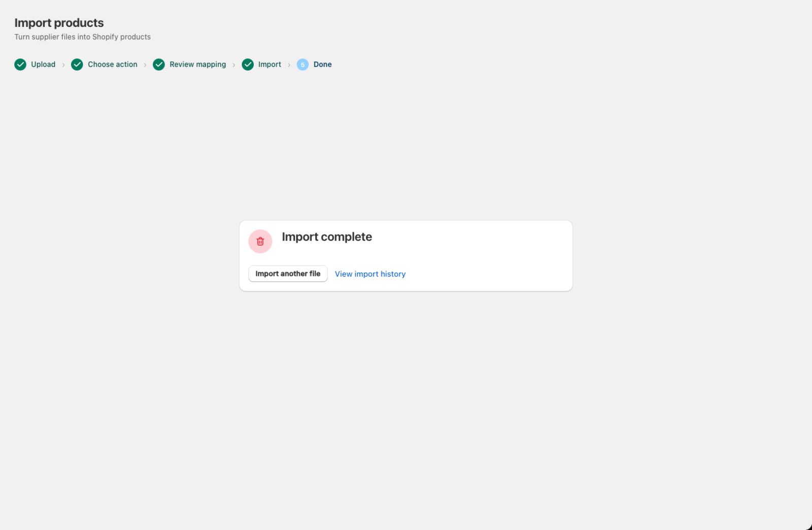Click the 'Turn supplier files into Shopify products' subtitle

[82, 37]
